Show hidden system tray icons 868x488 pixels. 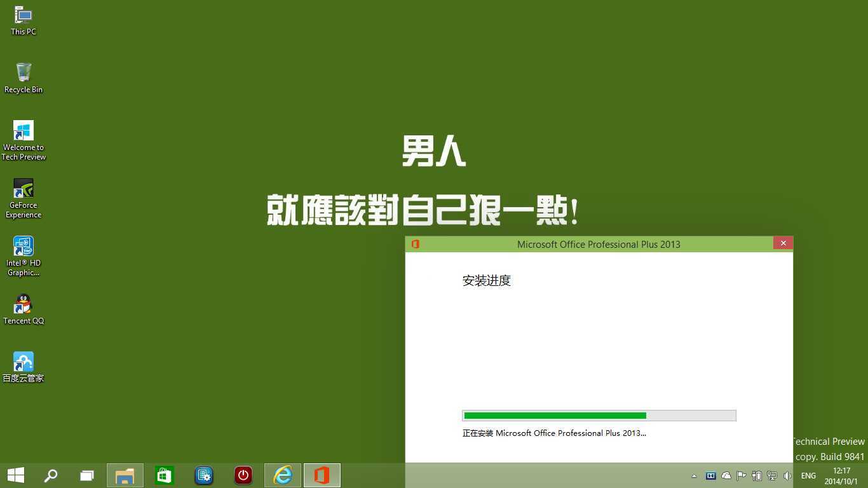coord(694,476)
